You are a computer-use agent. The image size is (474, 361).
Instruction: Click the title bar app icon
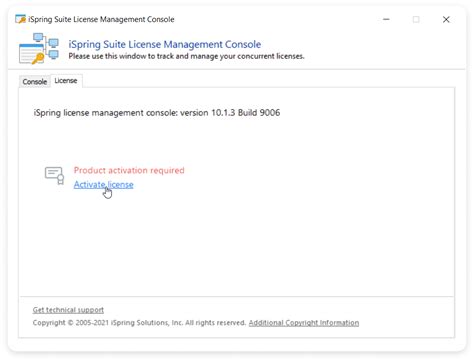(x=20, y=19)
